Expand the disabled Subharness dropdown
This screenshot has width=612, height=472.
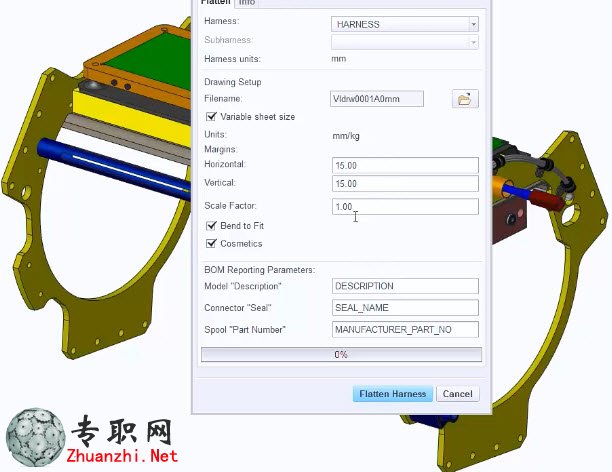click(473, 42)
